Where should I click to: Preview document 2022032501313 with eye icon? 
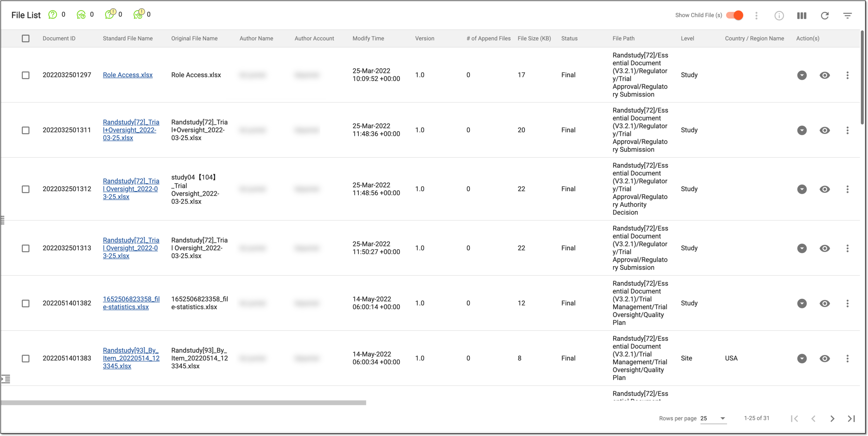(x=825, y=248)
